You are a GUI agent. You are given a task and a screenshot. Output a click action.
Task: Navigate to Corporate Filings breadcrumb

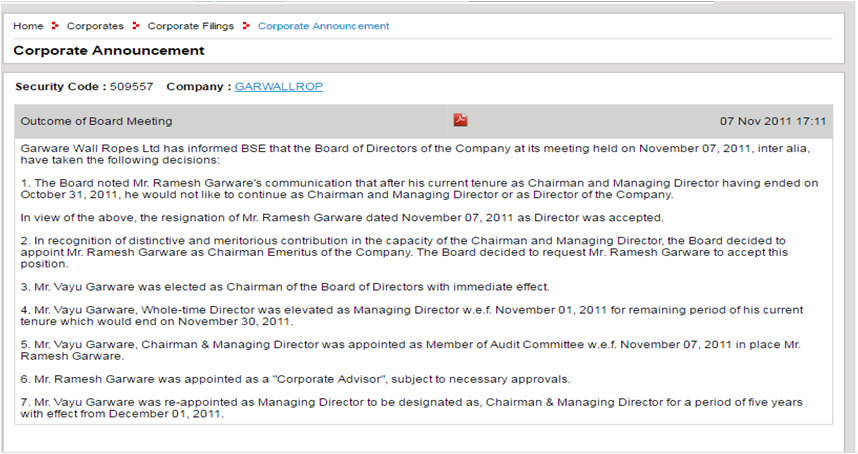191,26
